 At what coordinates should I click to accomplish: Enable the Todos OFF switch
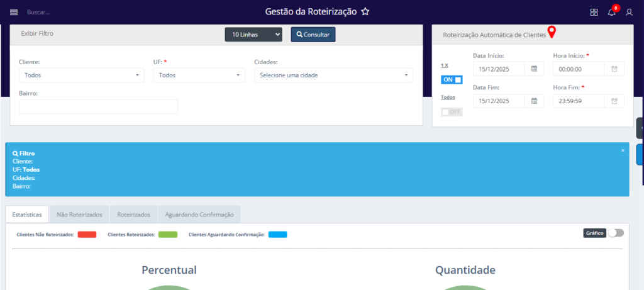pyautogui.click(x=452, y=112)
